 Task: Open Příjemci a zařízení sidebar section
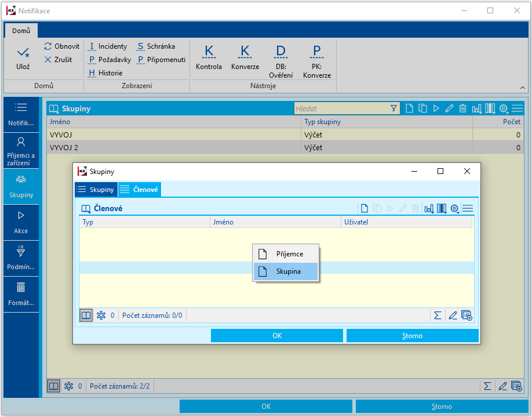coord(21,150)
